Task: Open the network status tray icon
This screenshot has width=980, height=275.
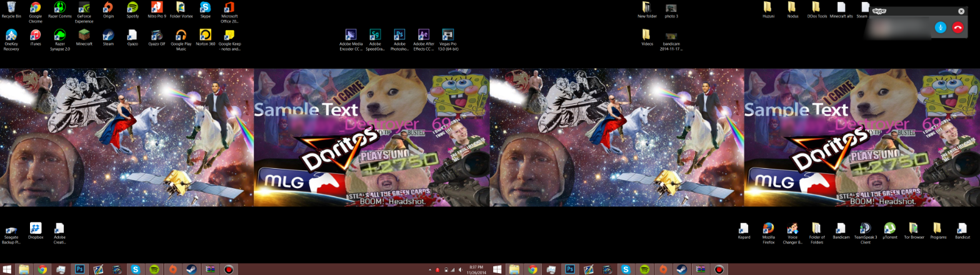Action: [x=452, y=269]
